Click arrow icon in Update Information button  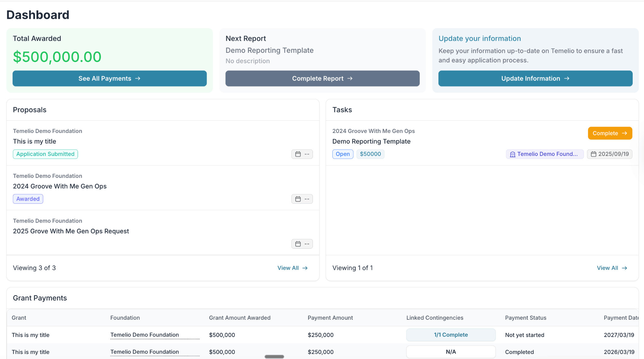point(567,79)
